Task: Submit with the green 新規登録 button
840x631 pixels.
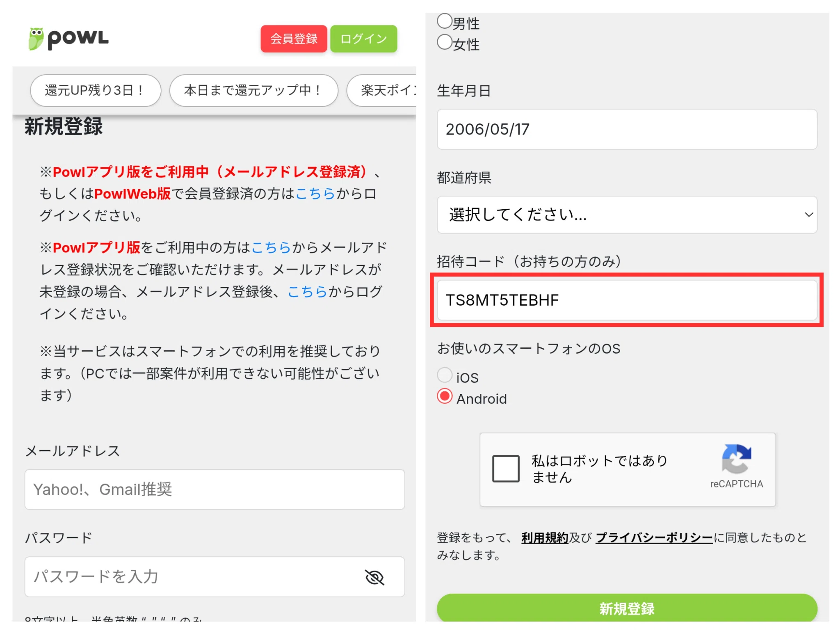Action: tap(627, 608)
